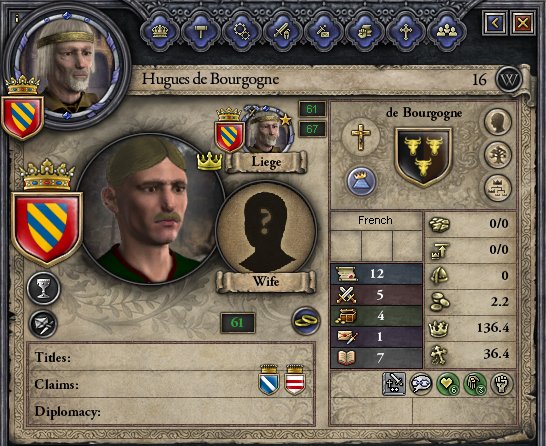Click the goblet ambition icon
This screenshot has height=446, width=546.
coord(44,289)
